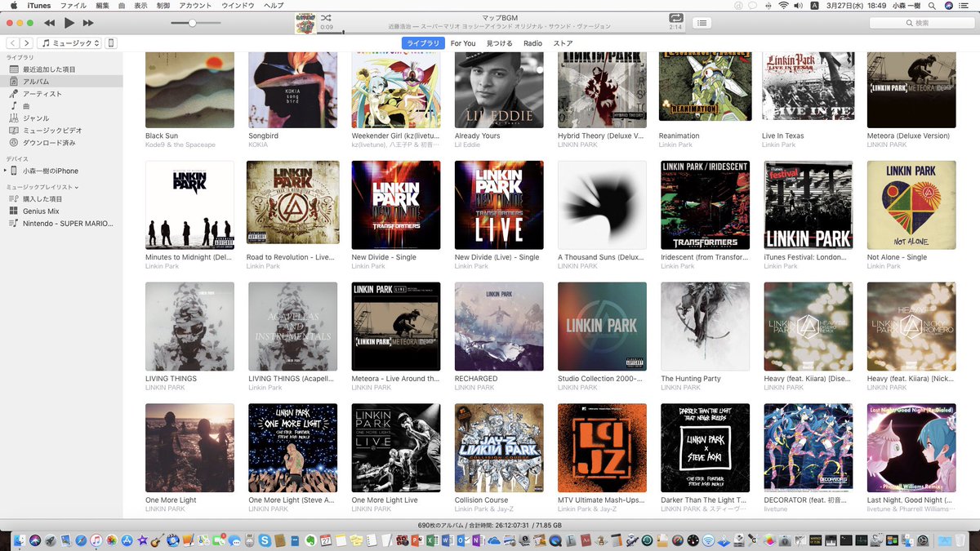Go forward with the right chevron button

pos(27,43)
